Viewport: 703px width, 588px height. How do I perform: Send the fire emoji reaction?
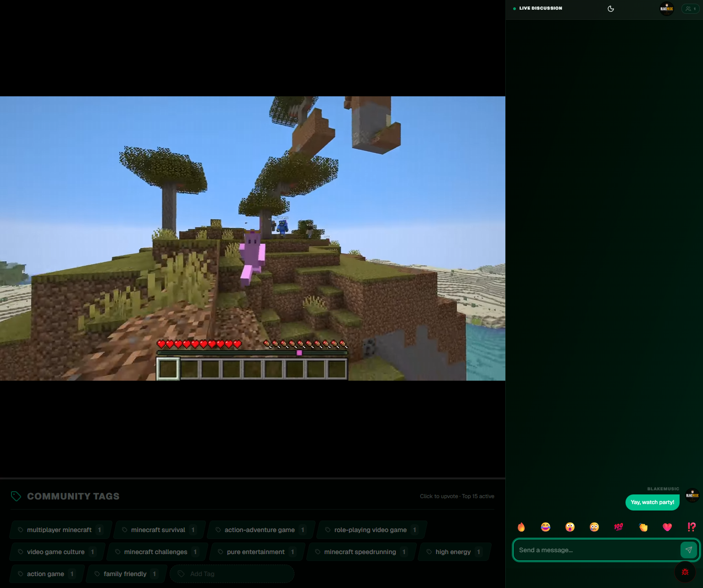[x=521, y=527]
